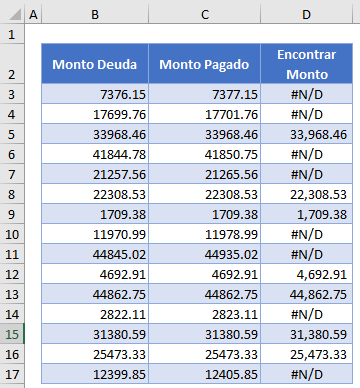Select row 17 header

12,374
